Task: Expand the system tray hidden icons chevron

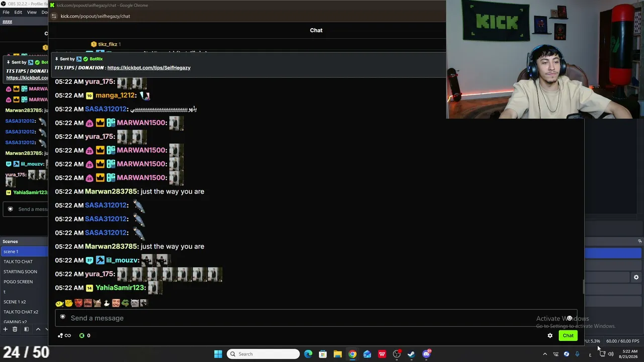Action: (x=545, y=354)
